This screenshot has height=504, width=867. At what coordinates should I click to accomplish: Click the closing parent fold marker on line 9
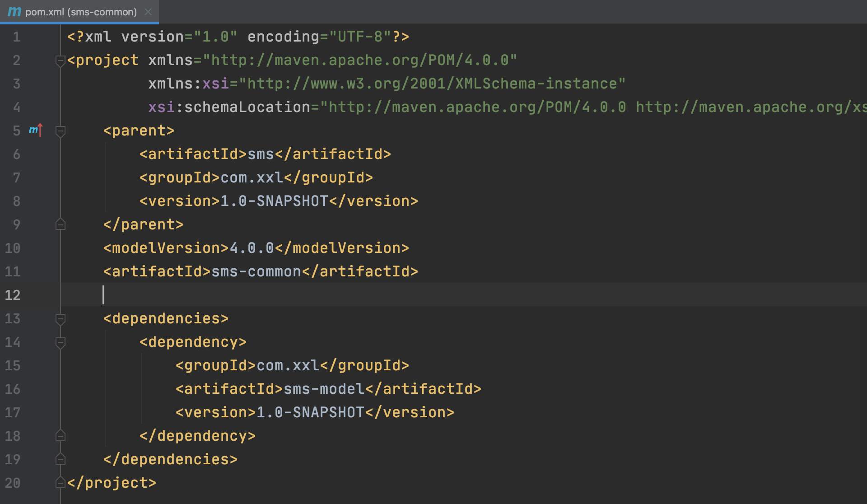(60, 224)
